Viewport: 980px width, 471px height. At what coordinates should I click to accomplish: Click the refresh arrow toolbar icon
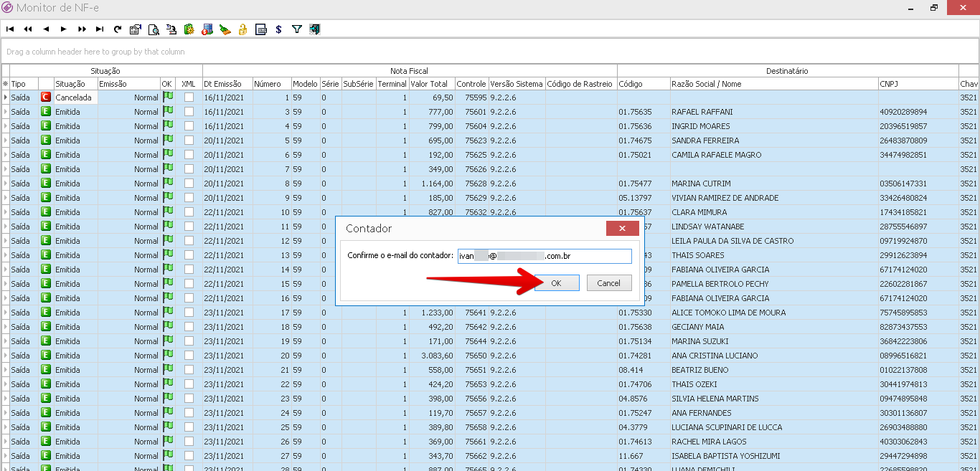tap(118, 29)
